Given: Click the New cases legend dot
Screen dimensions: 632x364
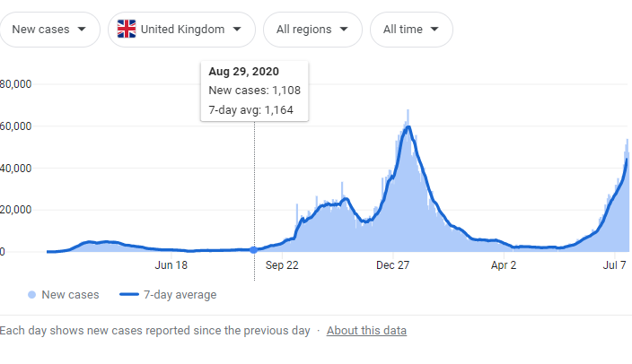Looking at the screenshot, I should pyautogui.click(x=32, y=295).
